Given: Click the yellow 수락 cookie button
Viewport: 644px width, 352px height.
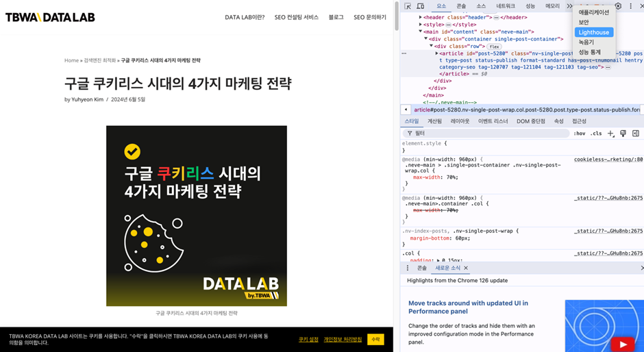Looking at the screenshot, I should pyautogui.click(x=375, y=339).
